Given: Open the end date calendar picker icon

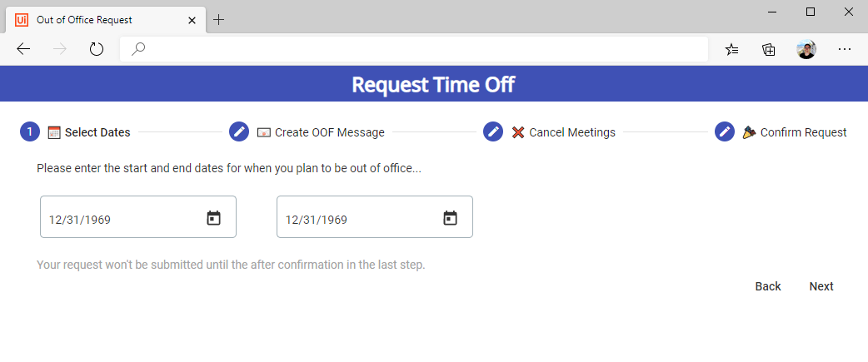Looking at the screenshot, I should pyautogui.click(x=450, y=218).
